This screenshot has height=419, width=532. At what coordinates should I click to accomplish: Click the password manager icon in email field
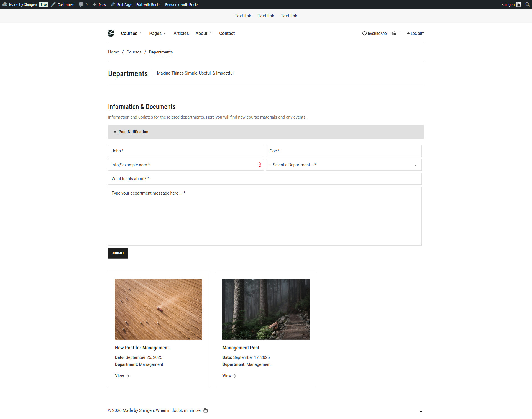260,165
